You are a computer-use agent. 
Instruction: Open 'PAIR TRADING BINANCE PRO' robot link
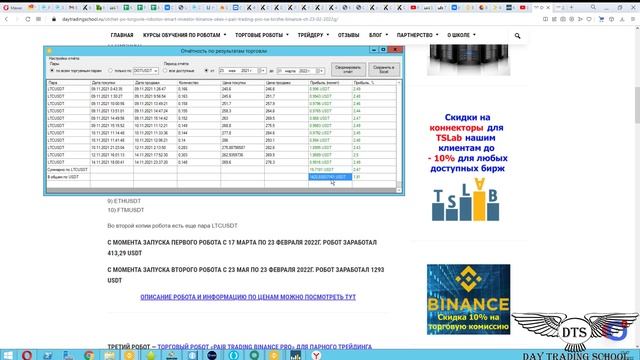(x=264, y=347)
